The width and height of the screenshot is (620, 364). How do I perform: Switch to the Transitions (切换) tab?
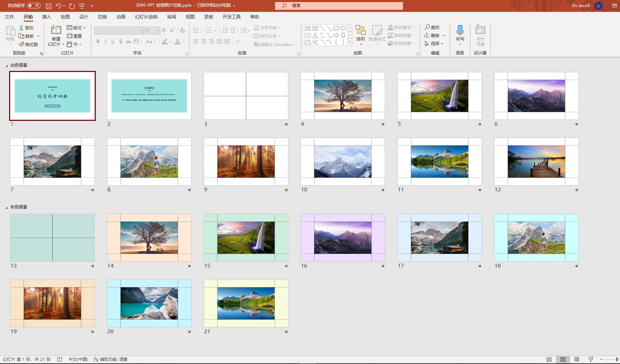click(x=102, y=17)
